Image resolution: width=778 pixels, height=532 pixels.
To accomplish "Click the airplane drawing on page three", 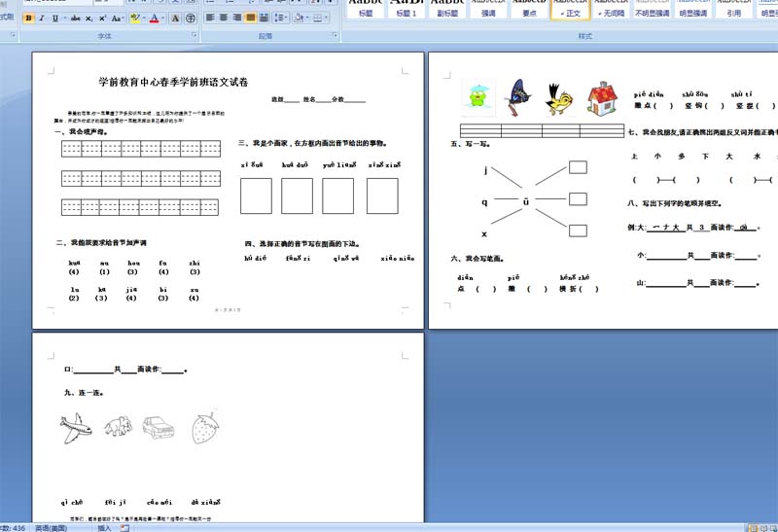I will [76, 428].
